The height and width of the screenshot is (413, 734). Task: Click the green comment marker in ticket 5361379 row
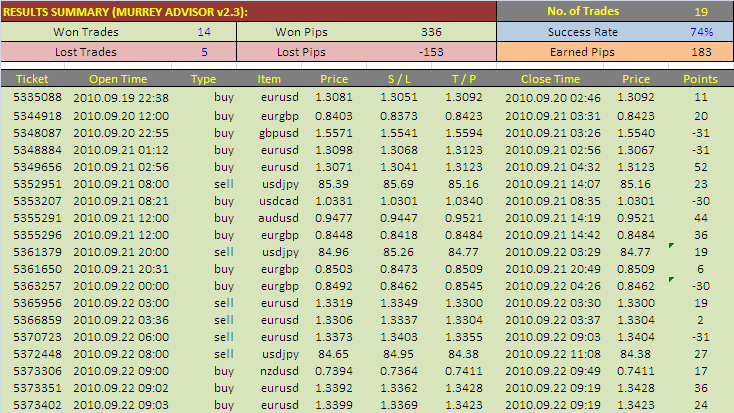pyautogui.click(x=671, y=245)
